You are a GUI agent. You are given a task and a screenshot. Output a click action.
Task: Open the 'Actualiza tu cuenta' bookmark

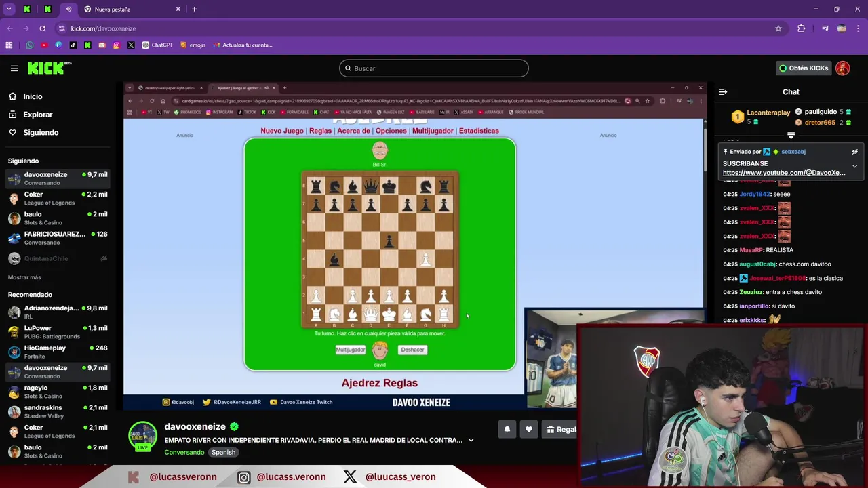pos(242,45)
